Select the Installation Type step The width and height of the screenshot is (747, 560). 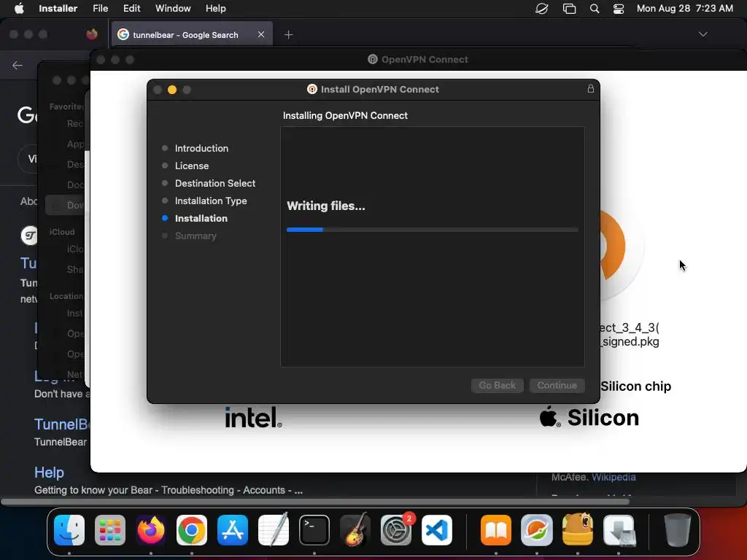(211, 201)
